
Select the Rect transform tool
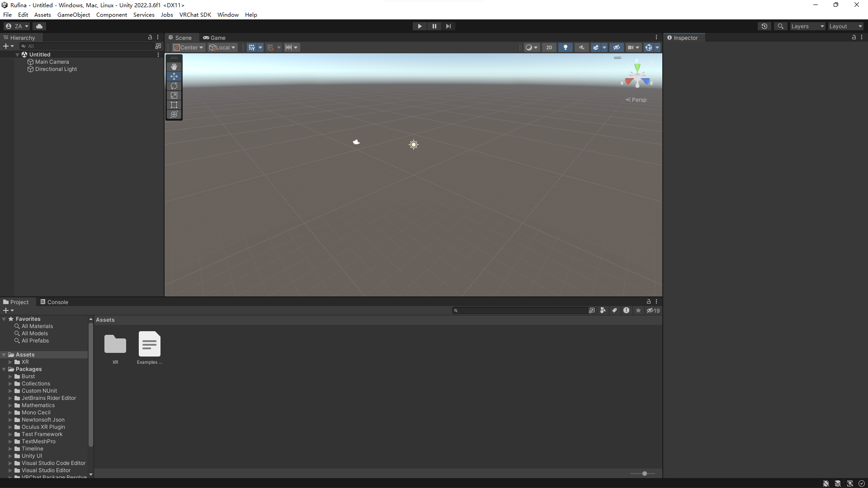pyautogui.click(x=174, y=105)
